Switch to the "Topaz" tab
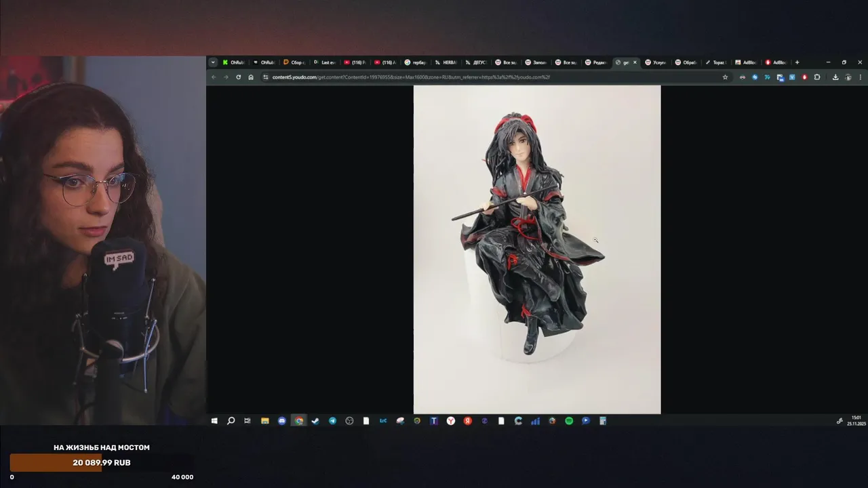This screenshot has width=868, height=488. pos(716,62)
